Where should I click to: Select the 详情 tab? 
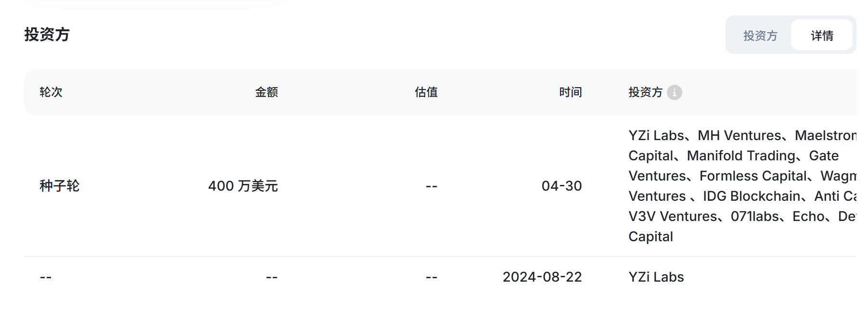(x=822, y=36)
